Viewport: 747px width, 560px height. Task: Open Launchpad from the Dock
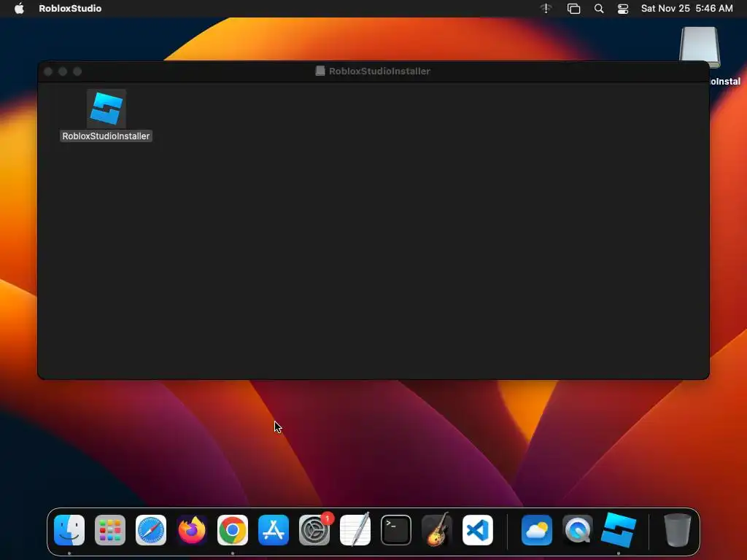[110, 530]
